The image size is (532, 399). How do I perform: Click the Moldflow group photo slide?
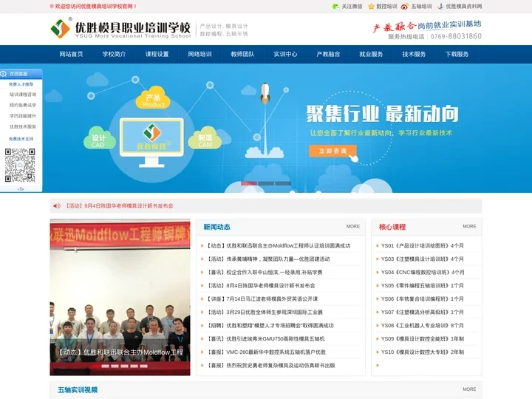point(120,297)
